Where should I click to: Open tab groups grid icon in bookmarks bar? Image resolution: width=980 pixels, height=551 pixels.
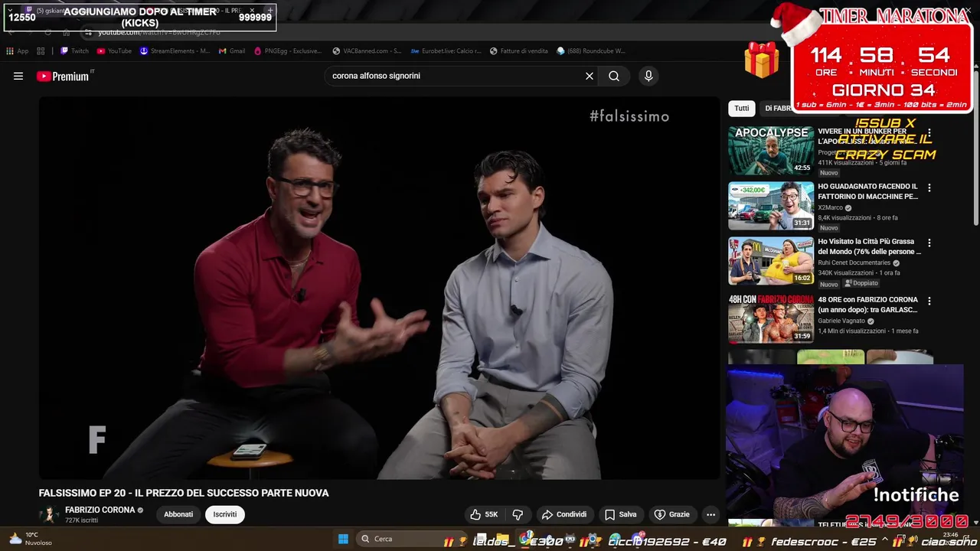(x=41, y=51)
